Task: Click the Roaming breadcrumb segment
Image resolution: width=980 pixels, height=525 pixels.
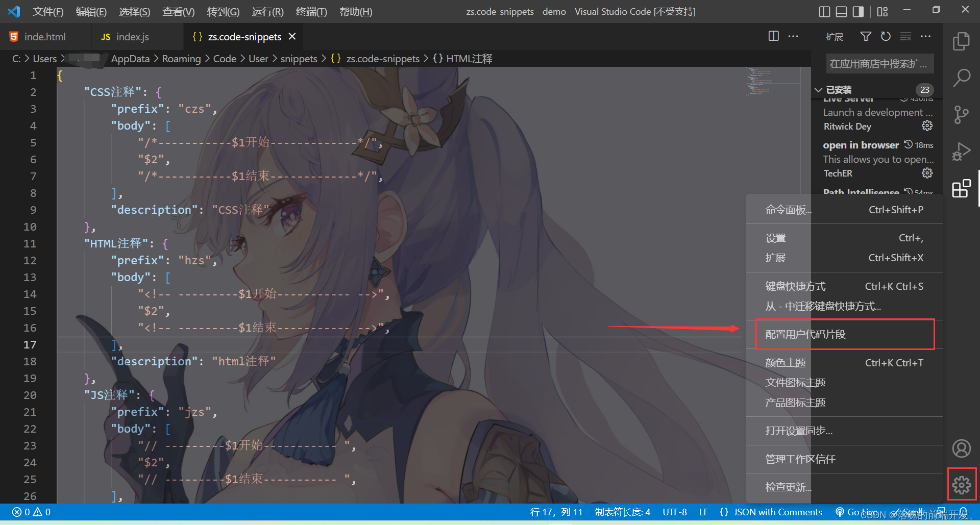Action: click(x=181, y=59)
